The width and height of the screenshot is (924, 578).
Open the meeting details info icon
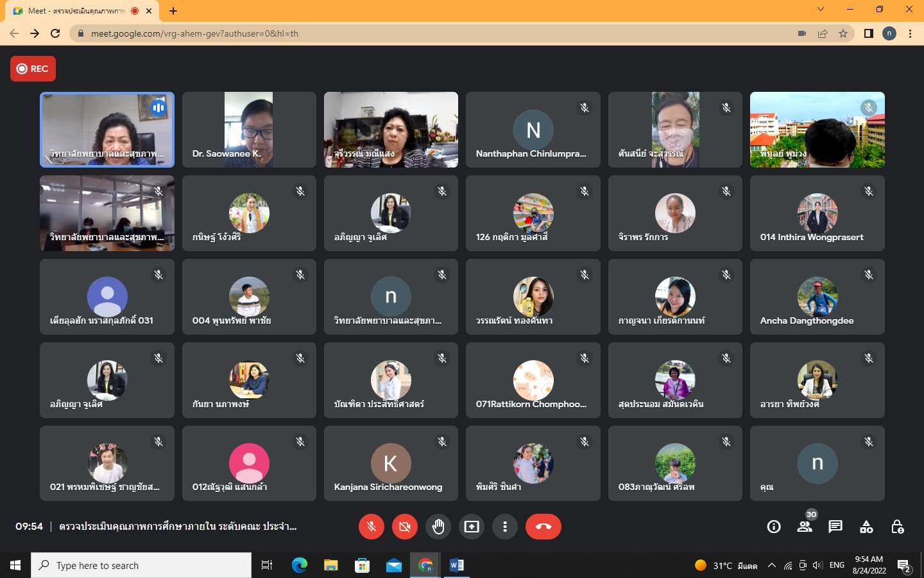[x=774, y=527]
